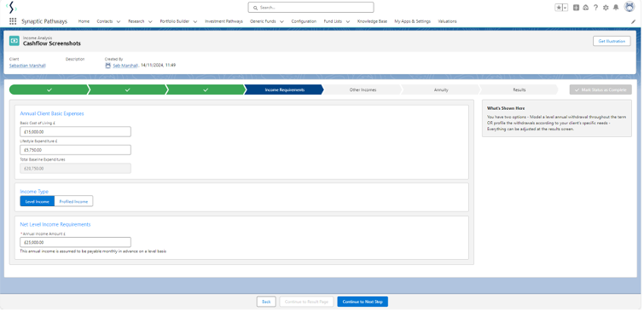Image resolution: width=644 pixels, height=311 pixels.
Task: Click the pencil edit navigation icon
Action: click(633, 22)
